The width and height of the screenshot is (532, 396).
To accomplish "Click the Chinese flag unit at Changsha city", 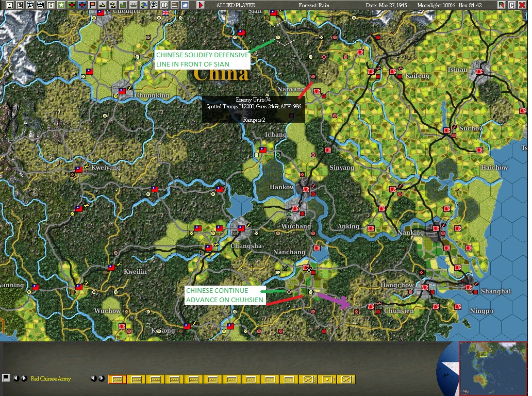I will coord(241,228).
